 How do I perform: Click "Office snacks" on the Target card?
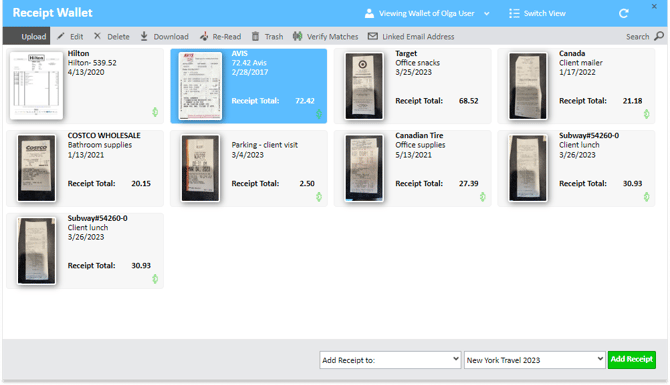(x=417, y=63)
